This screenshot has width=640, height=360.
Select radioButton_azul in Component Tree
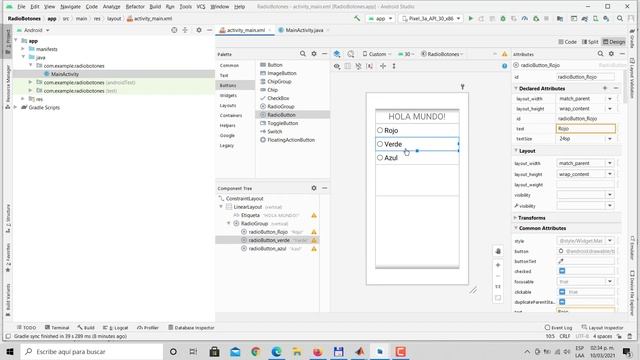point(267,249)
